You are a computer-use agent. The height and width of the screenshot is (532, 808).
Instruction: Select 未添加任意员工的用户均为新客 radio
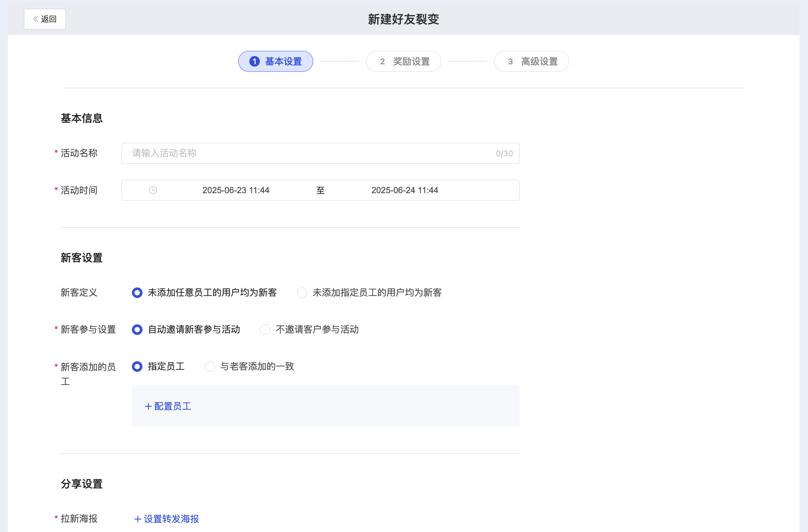click(204, 292)
